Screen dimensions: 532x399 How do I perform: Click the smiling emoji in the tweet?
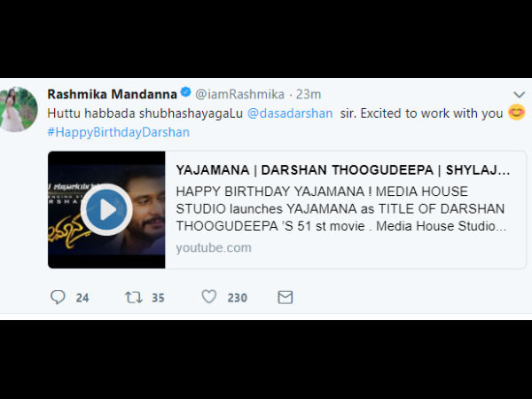[517, 113]
